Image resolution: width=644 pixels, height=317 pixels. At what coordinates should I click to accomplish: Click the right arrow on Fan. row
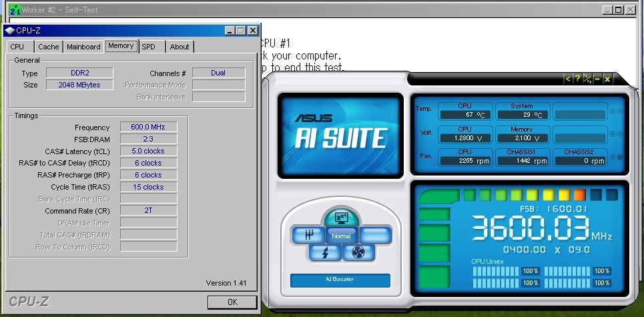620,157
